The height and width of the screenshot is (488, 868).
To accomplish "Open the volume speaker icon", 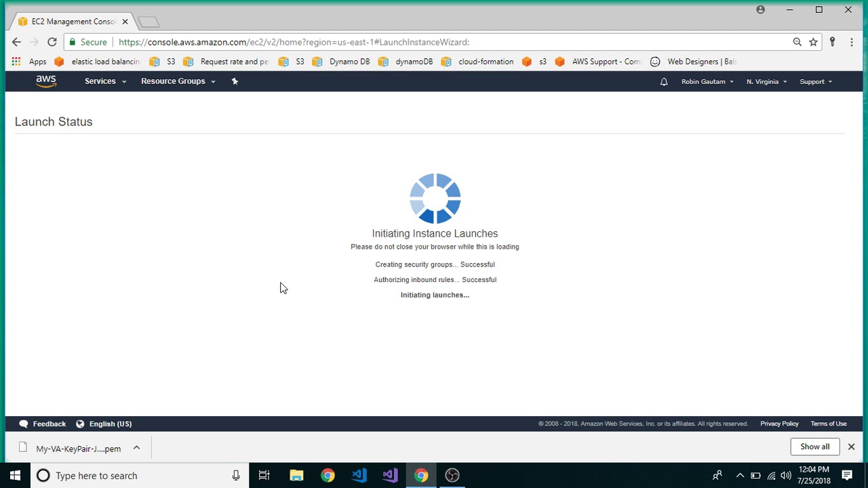I will [x=786, y=476].
